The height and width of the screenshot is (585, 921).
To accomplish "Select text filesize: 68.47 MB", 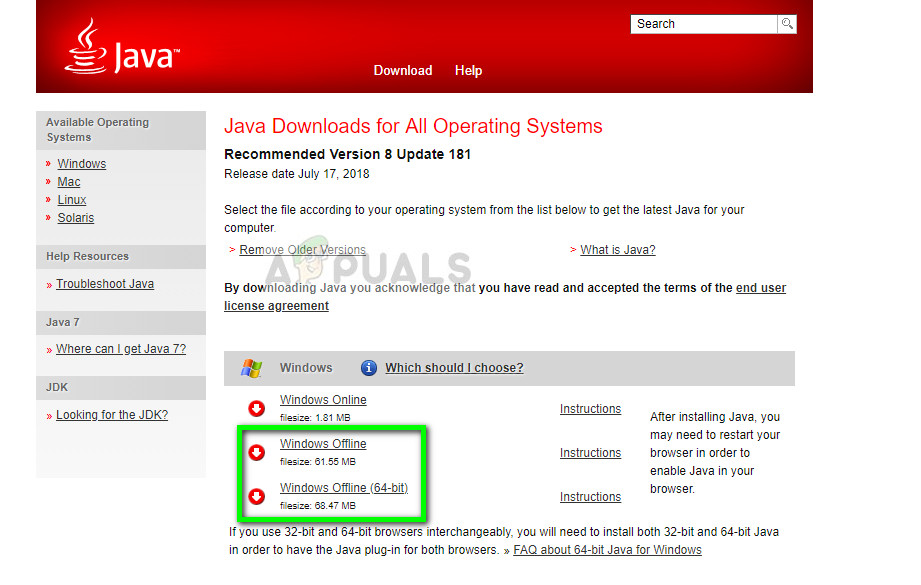I will click(x=318, y=506).
